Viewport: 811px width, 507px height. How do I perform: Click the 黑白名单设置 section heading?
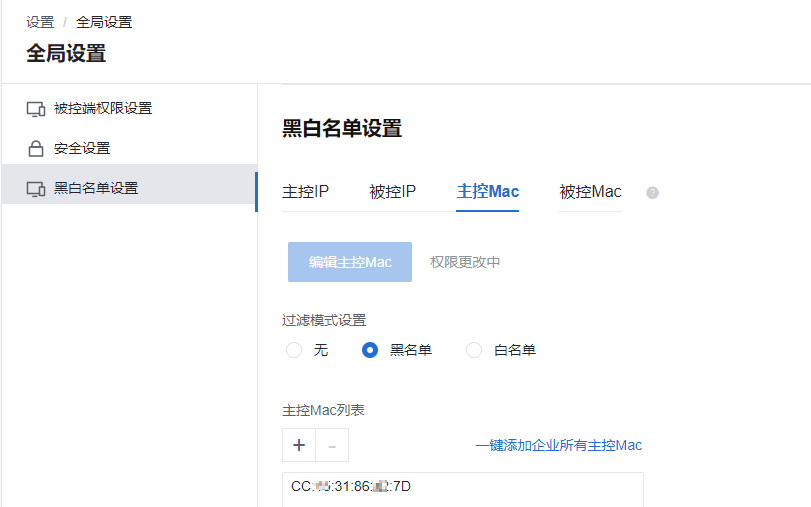point(342,128)
